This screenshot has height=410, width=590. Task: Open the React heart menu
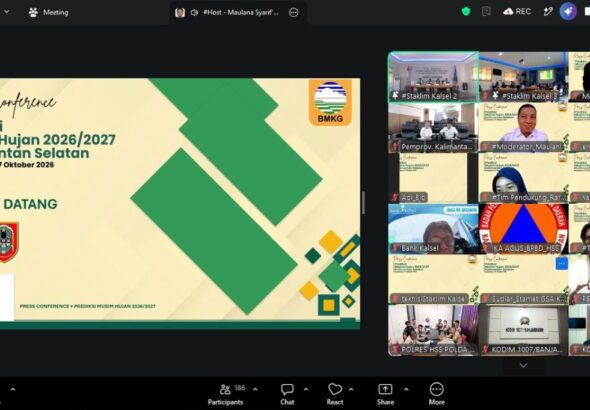coord(335,394)
